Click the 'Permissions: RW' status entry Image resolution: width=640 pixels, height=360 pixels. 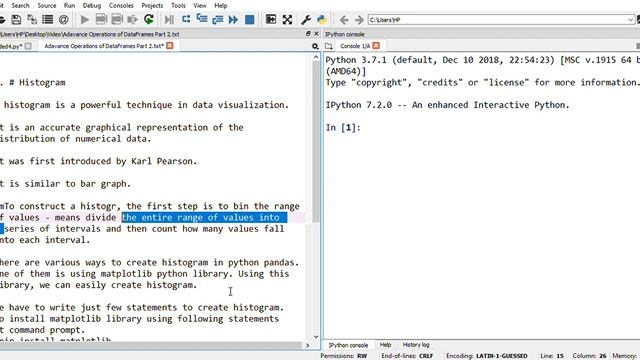[x=344, y=356]
